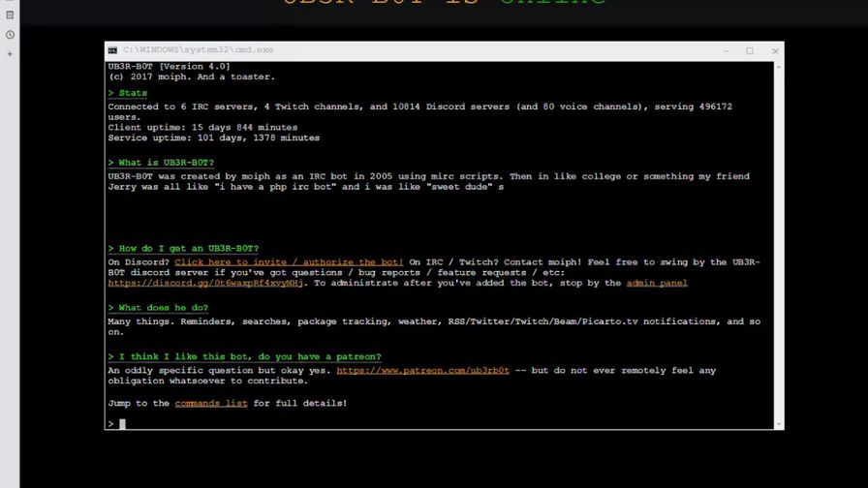The width and height of the screenshot is (868, 488).
Task: Open the 'Click here to invite / authorize the bot!' link
Action: coord(289,262)
